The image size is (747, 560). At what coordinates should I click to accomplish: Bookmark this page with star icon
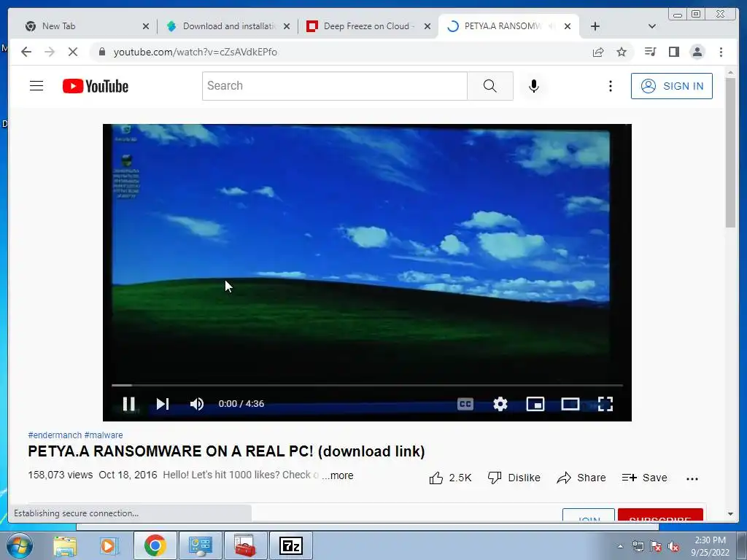click(622, 52)
